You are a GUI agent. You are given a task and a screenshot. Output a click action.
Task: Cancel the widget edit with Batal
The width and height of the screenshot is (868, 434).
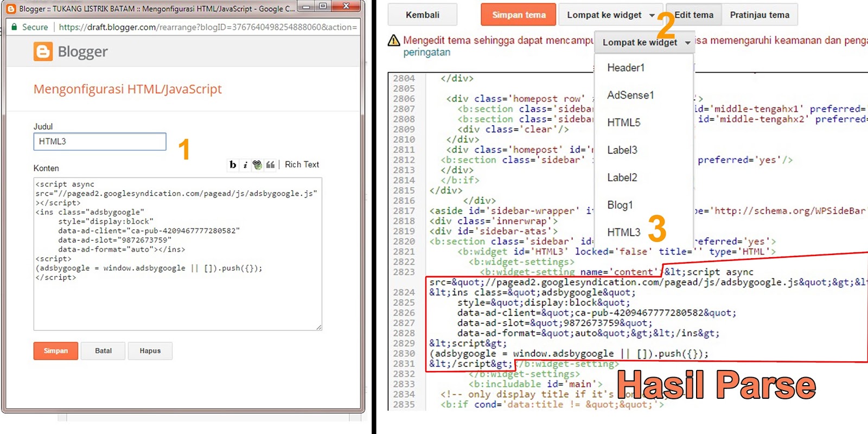103,351
